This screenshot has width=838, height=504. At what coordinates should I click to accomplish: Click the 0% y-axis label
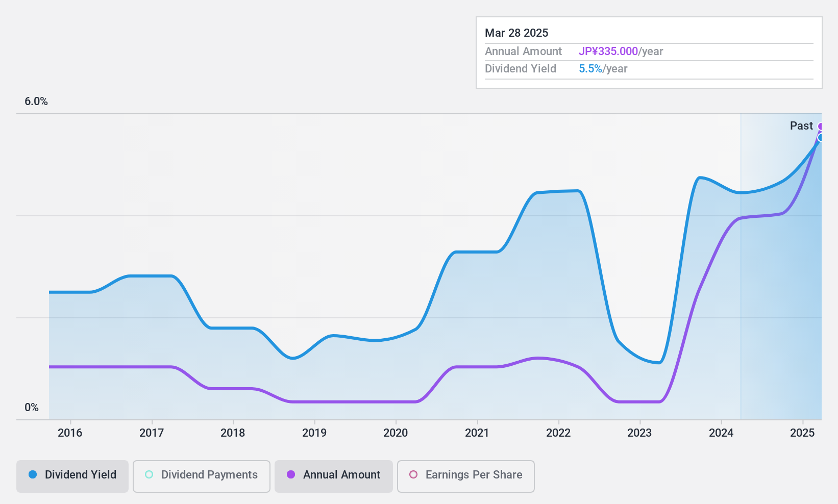[32, 408]
